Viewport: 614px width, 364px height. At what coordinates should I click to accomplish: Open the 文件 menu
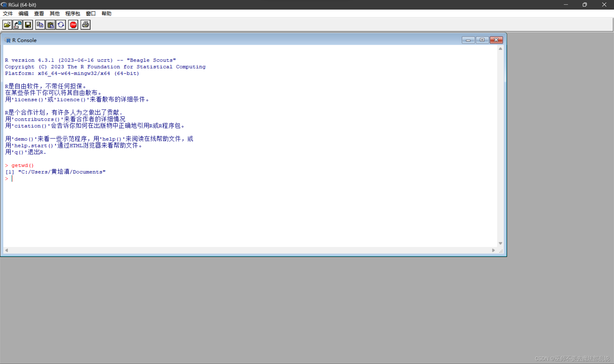coord(8,13)
